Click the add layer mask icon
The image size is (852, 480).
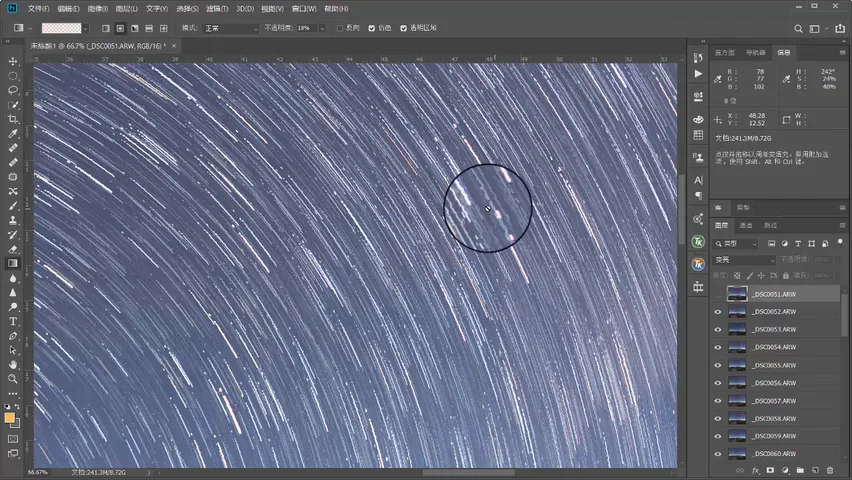pyautogui.click(x=770, y=470)
